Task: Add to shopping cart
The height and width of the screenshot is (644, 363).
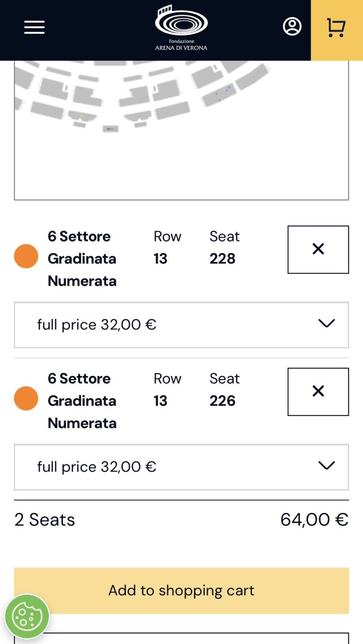Action: (181, 591)
